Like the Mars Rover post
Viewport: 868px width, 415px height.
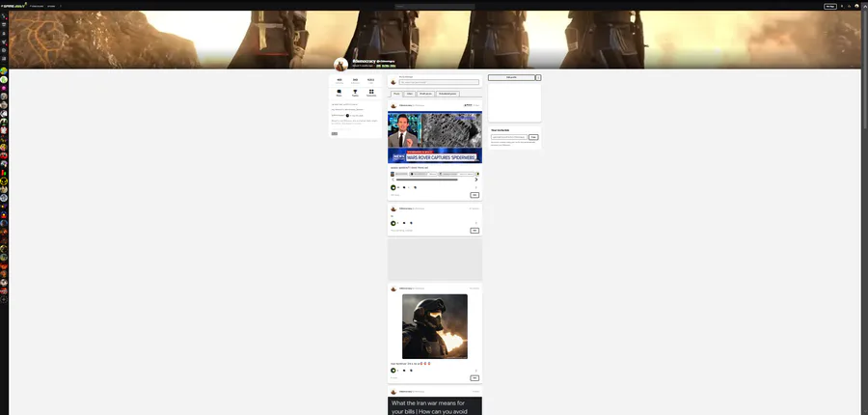[x=393, y=187]
